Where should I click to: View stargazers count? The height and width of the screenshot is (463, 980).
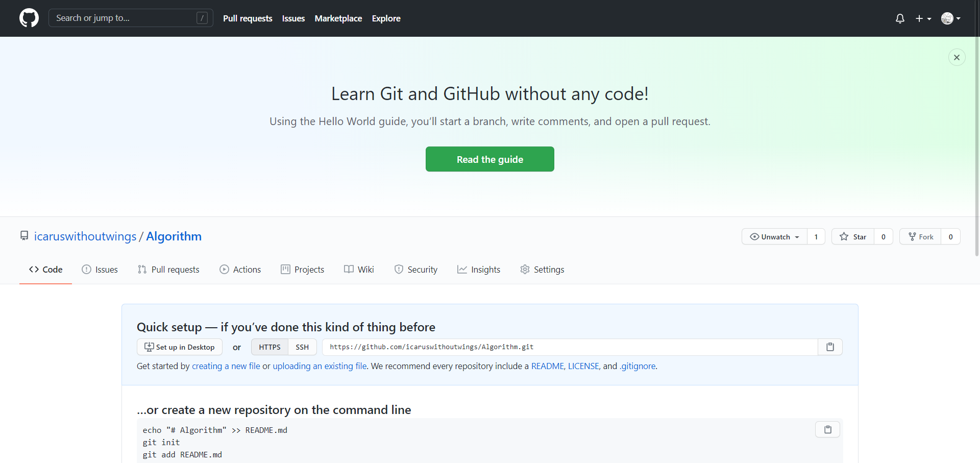point(884,237)
